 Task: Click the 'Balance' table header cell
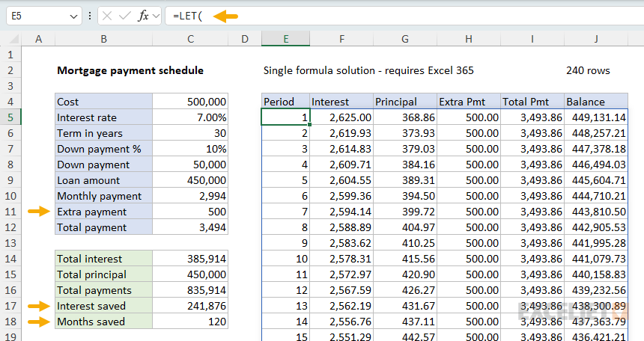596,102
